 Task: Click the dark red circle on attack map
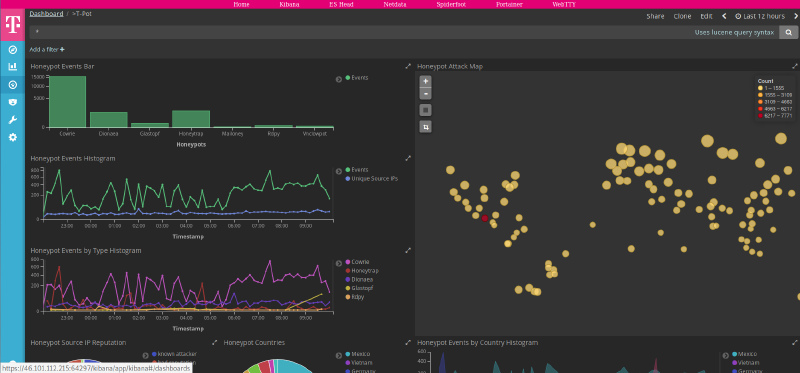click(485, 218)
